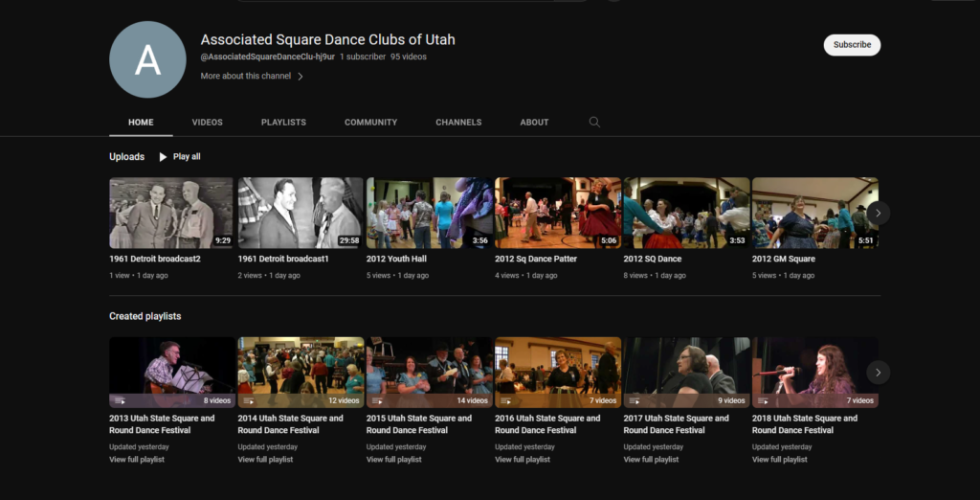The height and width of the screenshot is (500, 980).
Task: Open 2012 Sq Dance Patter thumbnail
Action: pos(558,213)
